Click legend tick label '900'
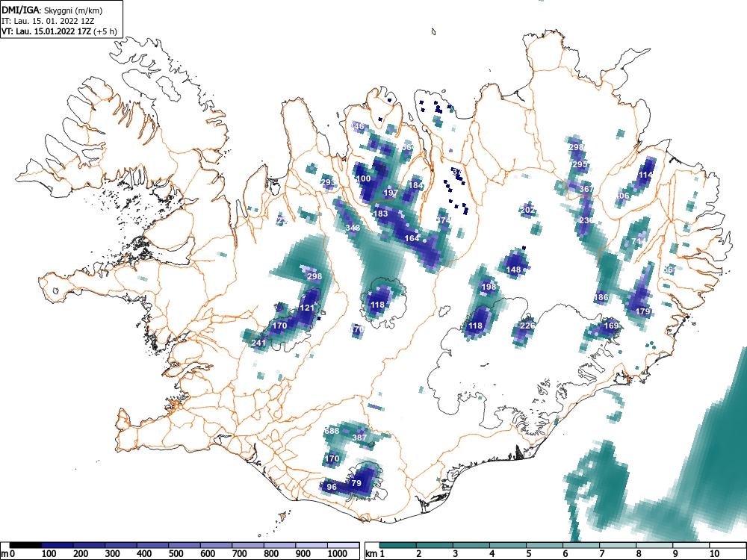This screenshot has width=747, height=560. click(303, 554)
